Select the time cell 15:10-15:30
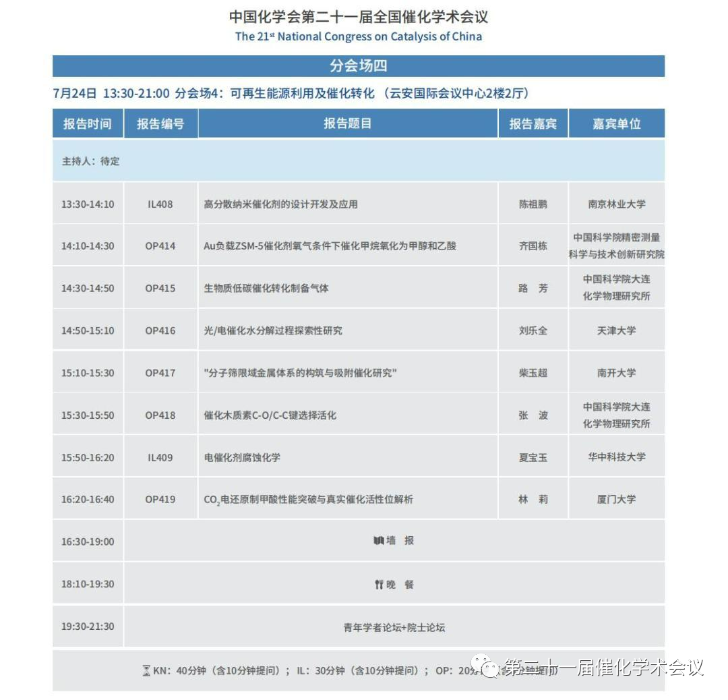This screenshot has height=700, width=728. tap(88, 373)
